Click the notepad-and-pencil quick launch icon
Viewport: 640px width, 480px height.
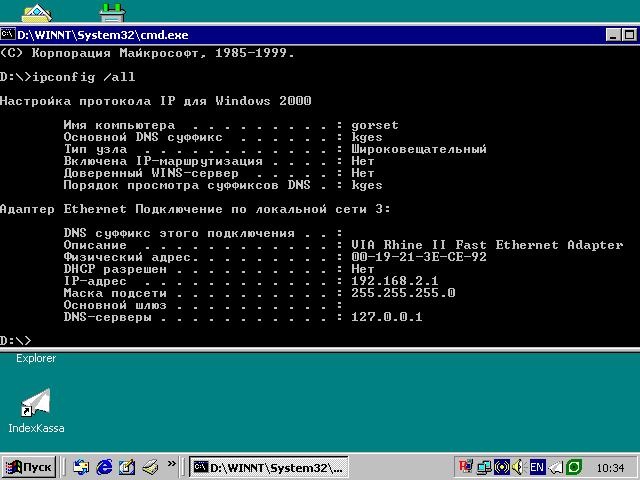click(x=127, y=467)
